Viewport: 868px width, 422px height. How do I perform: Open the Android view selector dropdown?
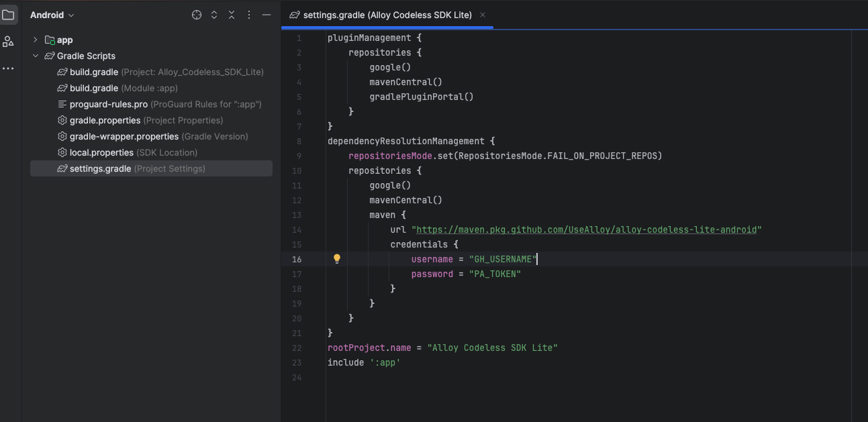(52, 15)
